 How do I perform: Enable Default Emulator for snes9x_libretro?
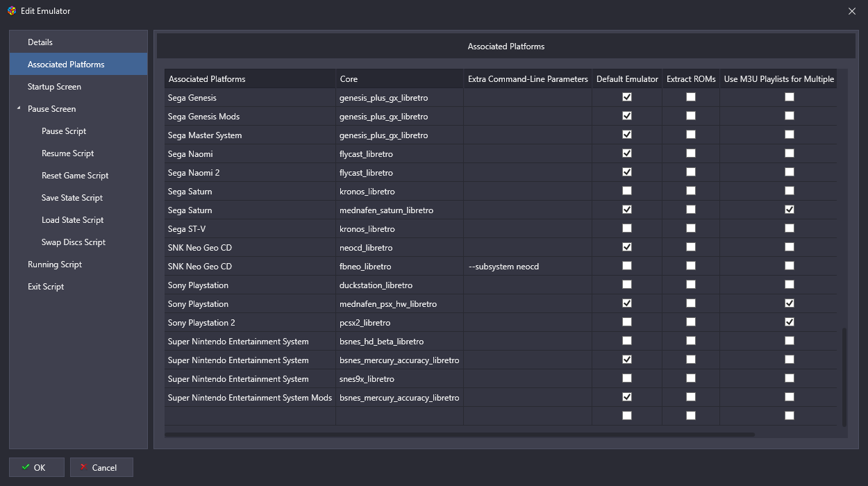point(627,378)
